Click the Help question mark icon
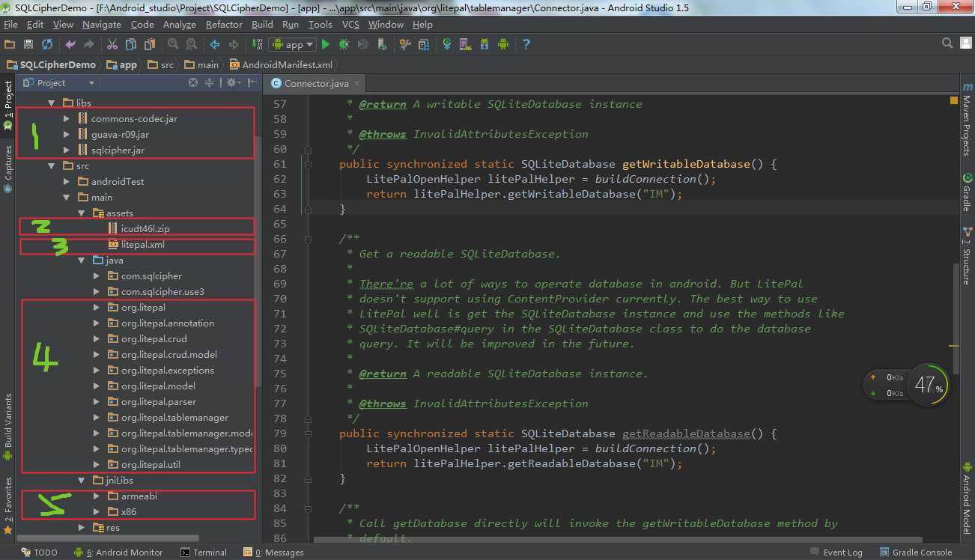 pyautogui.click(x=526, y=45)
